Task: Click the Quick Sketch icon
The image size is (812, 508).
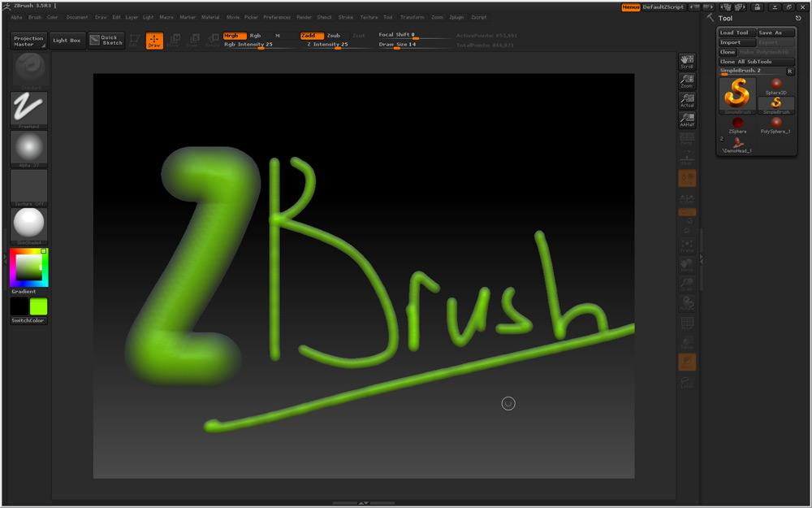Action: (106, 41)
